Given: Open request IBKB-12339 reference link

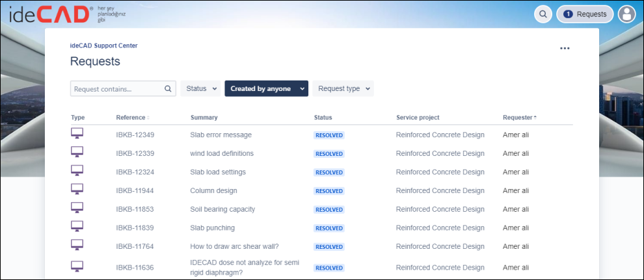Looking at the screenshot, I should coord(135,154).
